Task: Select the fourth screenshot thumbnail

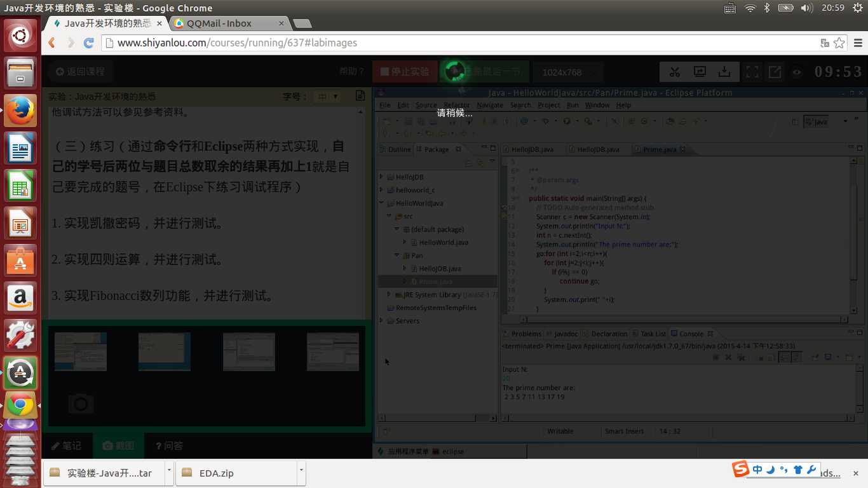Action: (x=333, y=351)
